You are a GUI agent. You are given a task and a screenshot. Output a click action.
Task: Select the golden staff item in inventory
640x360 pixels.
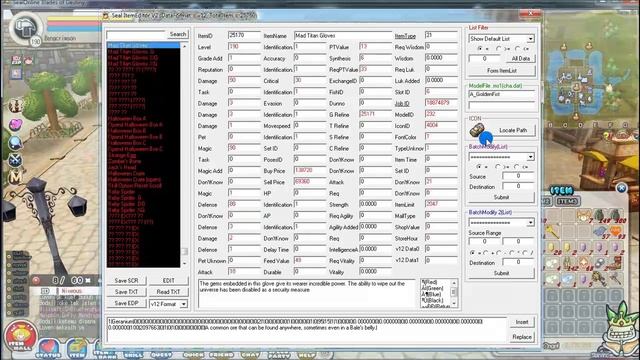pos(551,231)
